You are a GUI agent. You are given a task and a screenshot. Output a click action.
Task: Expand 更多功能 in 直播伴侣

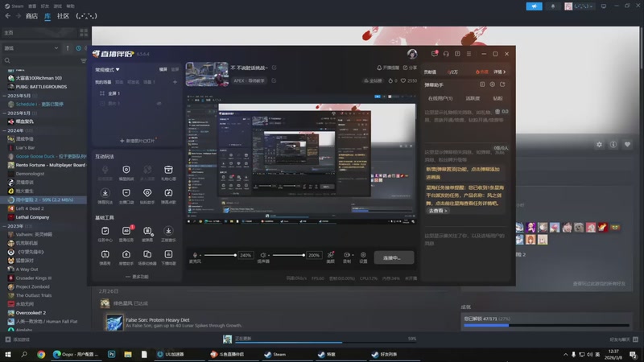click(x=137, y=277)
